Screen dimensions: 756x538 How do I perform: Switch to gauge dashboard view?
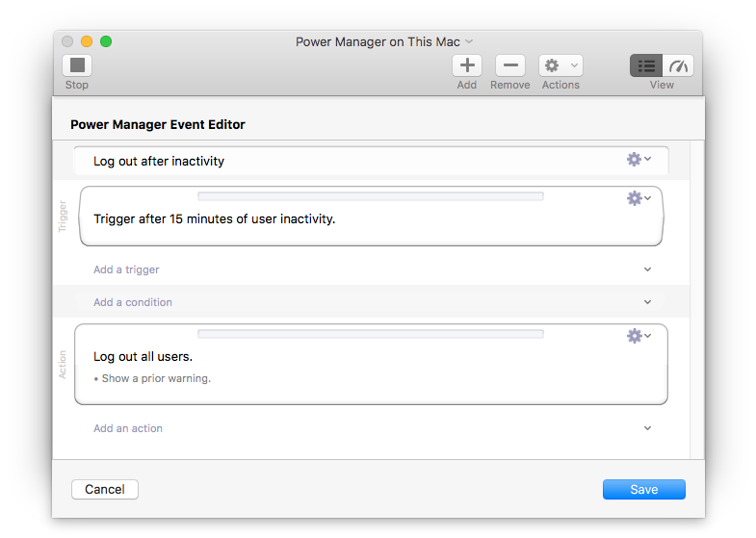pos(678,65)
